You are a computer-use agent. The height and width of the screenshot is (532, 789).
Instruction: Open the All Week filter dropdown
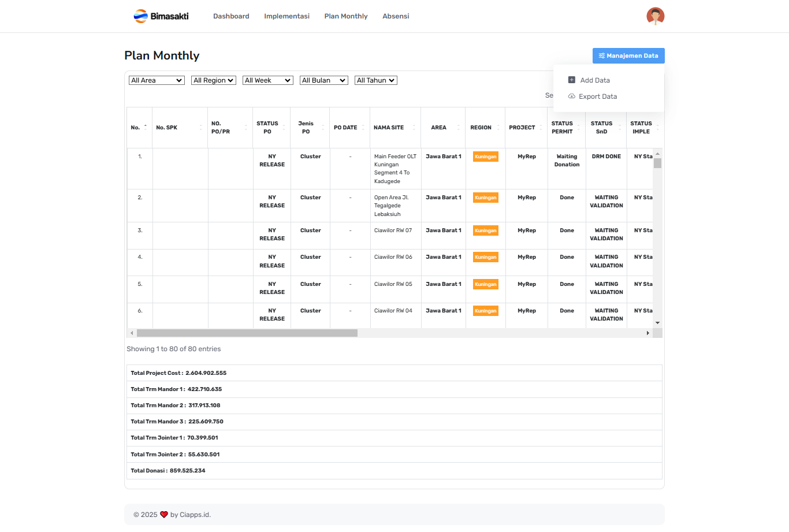click(x=267, y=80)
